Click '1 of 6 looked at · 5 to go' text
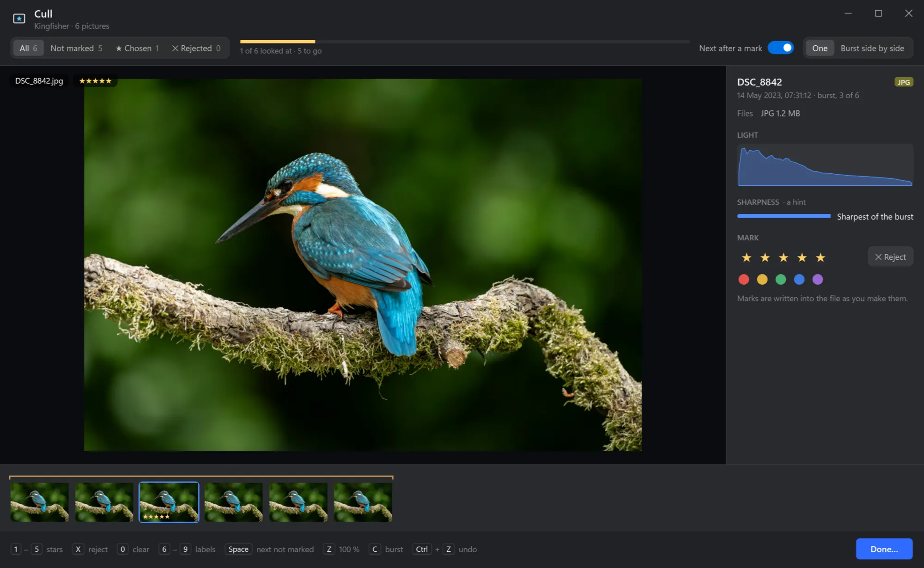 (281, 51)
